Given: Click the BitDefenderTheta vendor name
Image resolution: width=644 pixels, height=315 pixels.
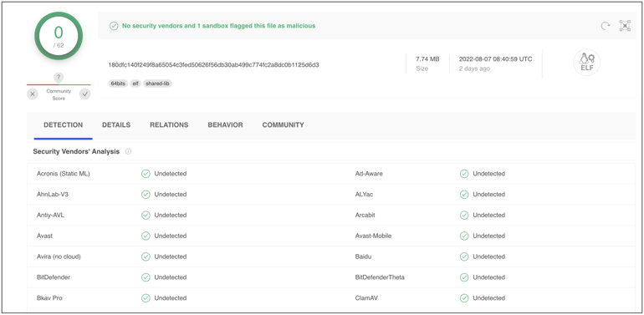Looking at the screenshot, I should 380,277.
